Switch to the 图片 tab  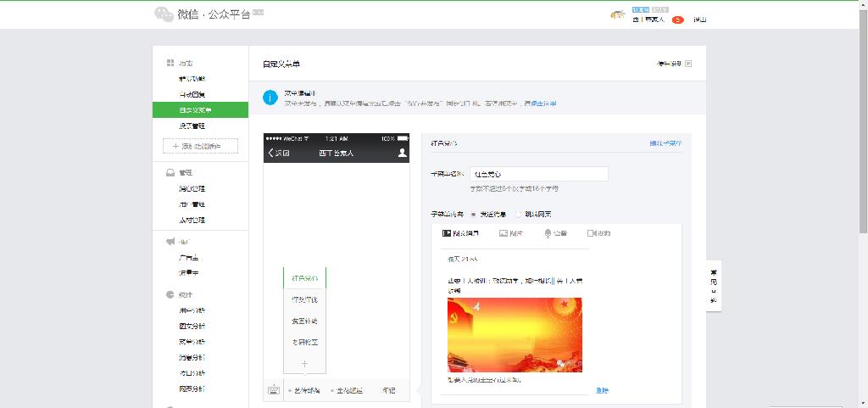[511, 232]
